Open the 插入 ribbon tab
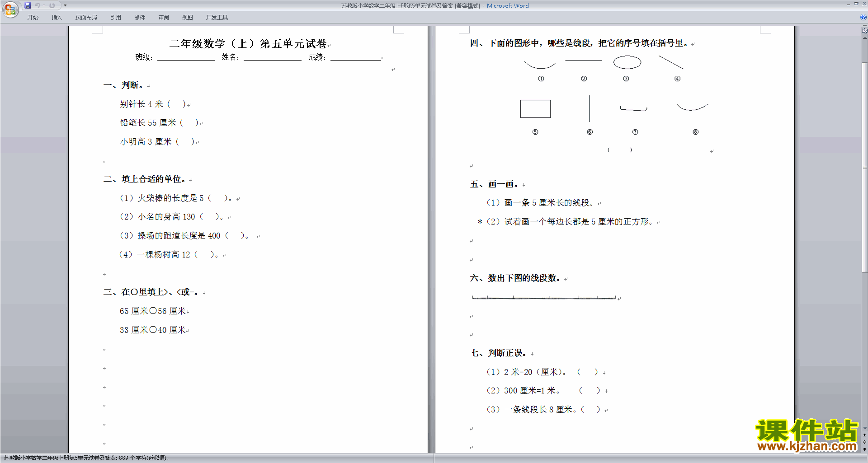The image size is (868, 463). (x=57, y=18)
